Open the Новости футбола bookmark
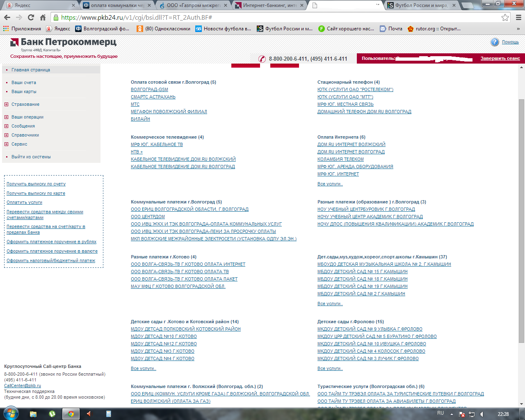 (223, 29)
